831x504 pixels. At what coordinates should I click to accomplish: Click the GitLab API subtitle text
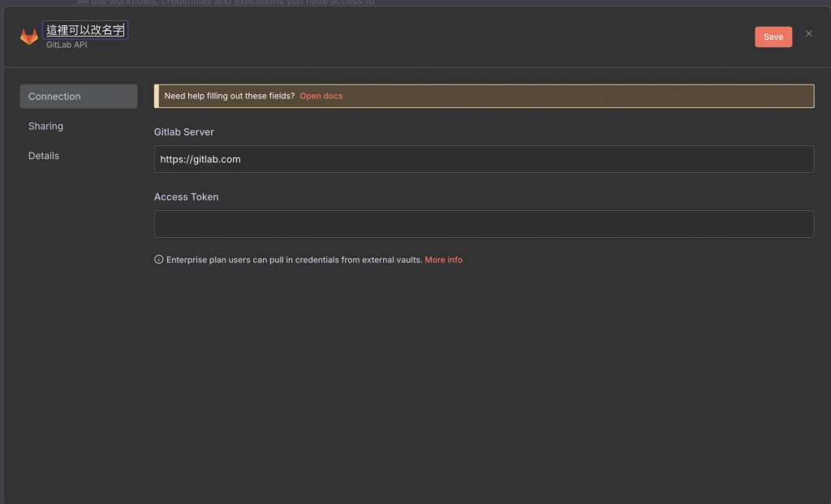[x=67, y=45]
